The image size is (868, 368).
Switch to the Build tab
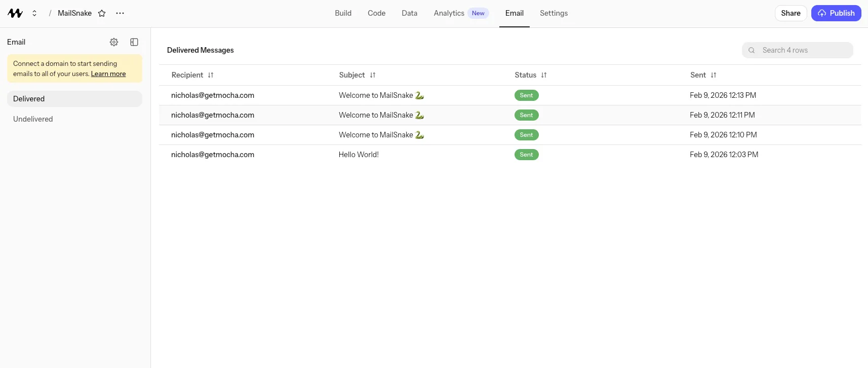click(x=343, y=13)
